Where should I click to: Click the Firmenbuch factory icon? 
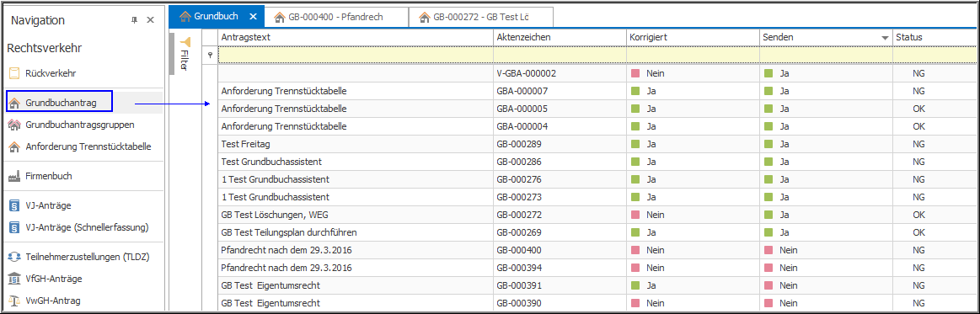(x=13, y=176)
